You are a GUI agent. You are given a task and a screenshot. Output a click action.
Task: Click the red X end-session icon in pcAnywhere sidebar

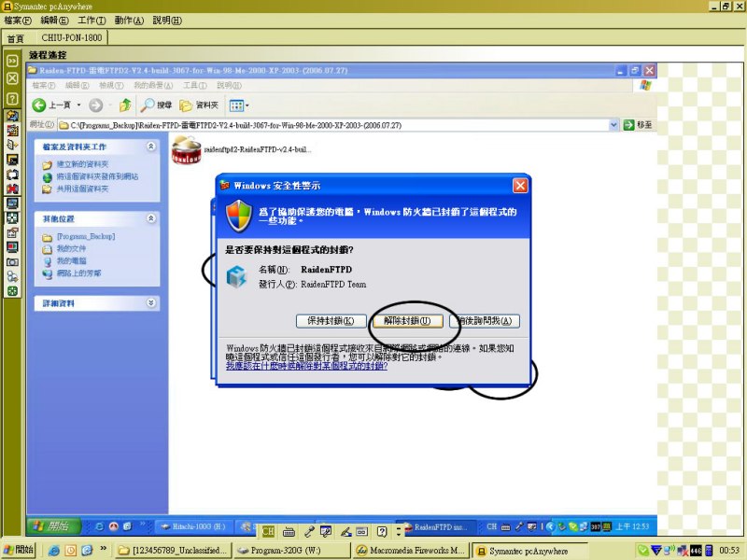pos(12,189)
